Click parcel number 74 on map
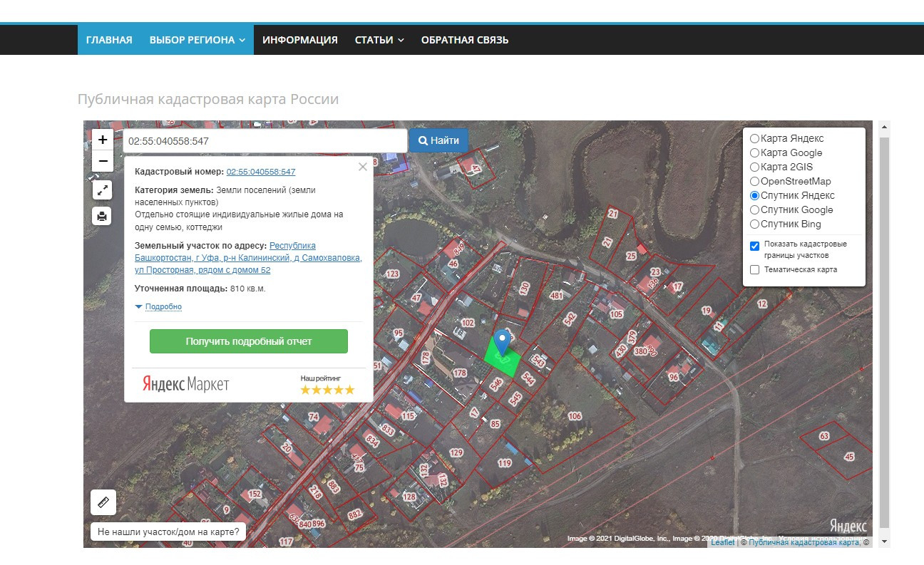This screenshot has height=565, width=924. click(x=313, y=417)
